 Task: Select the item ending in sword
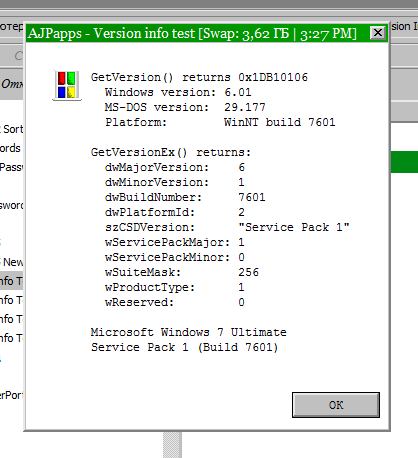point(11,205)
